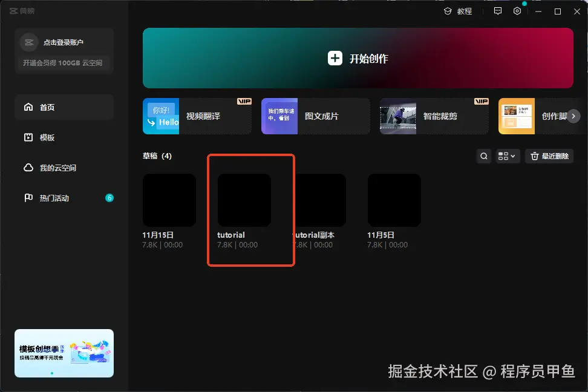Screen dimensions: 588x392
Task: Open 智能裁剪 smart crop feature
Action: point(434,116)
